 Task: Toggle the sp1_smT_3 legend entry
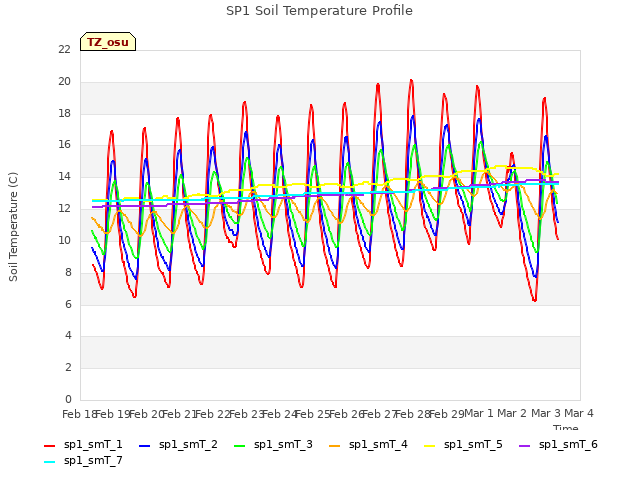pos(273,444)
